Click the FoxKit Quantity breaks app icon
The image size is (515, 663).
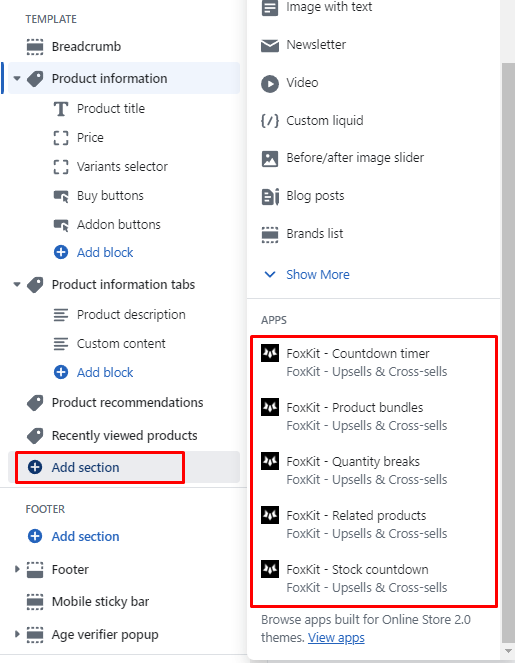click(270, 461)
